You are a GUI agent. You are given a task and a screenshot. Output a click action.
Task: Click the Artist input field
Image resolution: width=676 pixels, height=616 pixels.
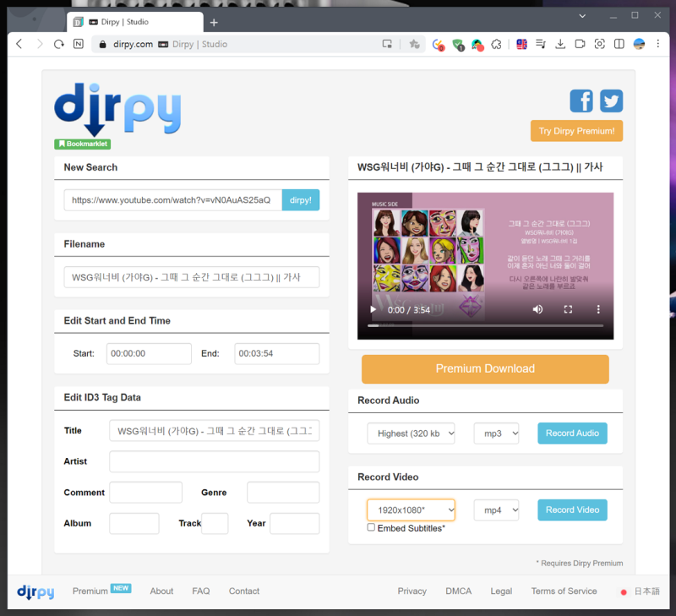click(215, 461)
